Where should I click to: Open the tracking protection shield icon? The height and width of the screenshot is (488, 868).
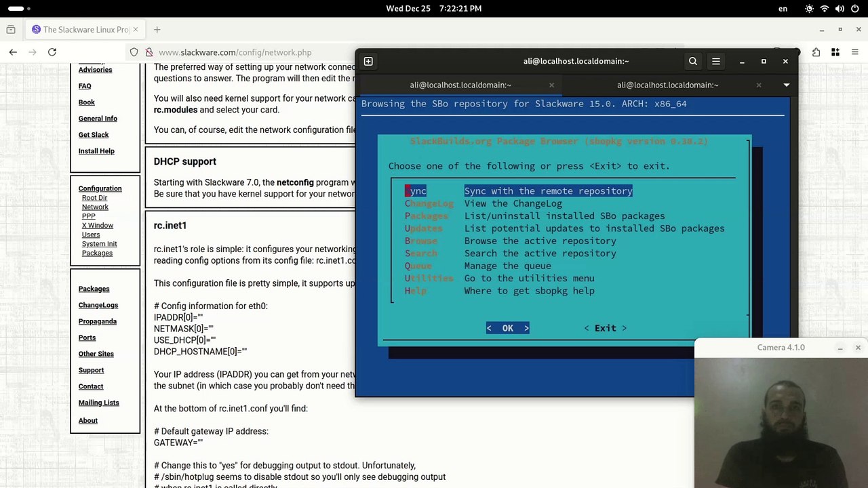(134, 52)
